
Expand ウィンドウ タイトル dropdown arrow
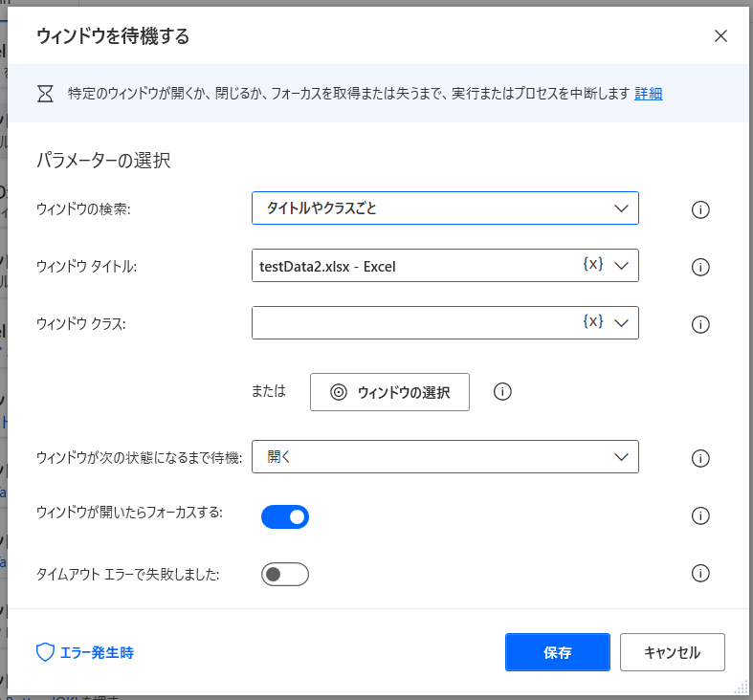click(621, 266)
